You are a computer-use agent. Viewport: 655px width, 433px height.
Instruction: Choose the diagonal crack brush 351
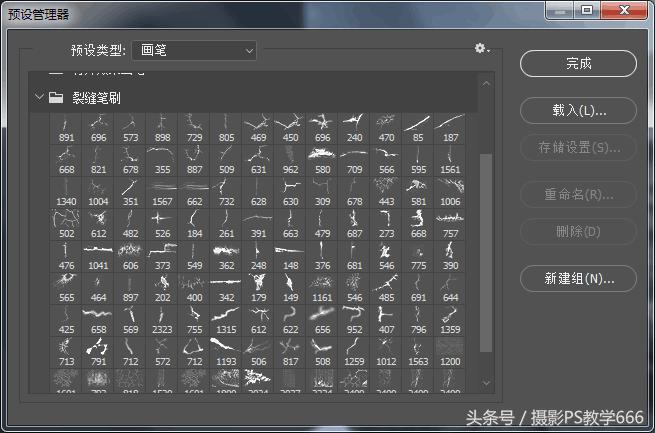(130, 193)
